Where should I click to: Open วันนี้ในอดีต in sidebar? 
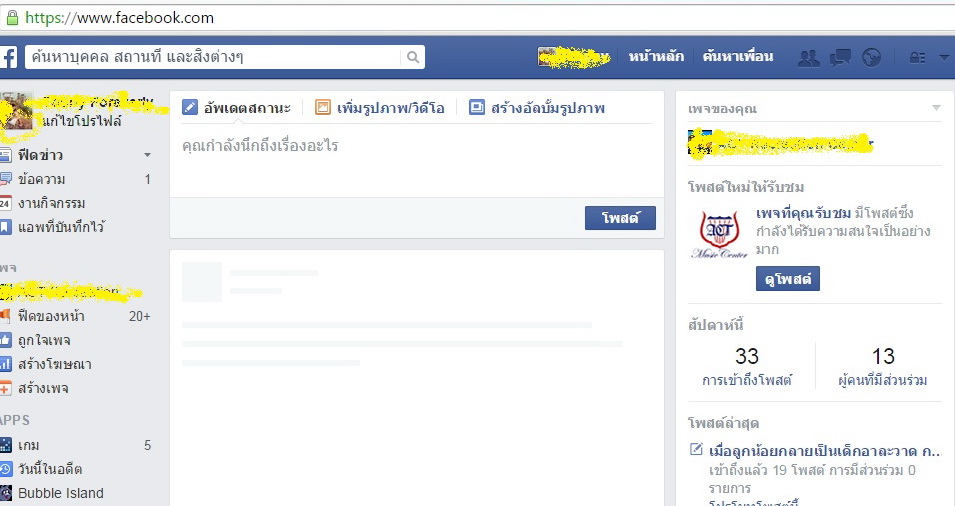pyautogui.click(x=50, y=469)
